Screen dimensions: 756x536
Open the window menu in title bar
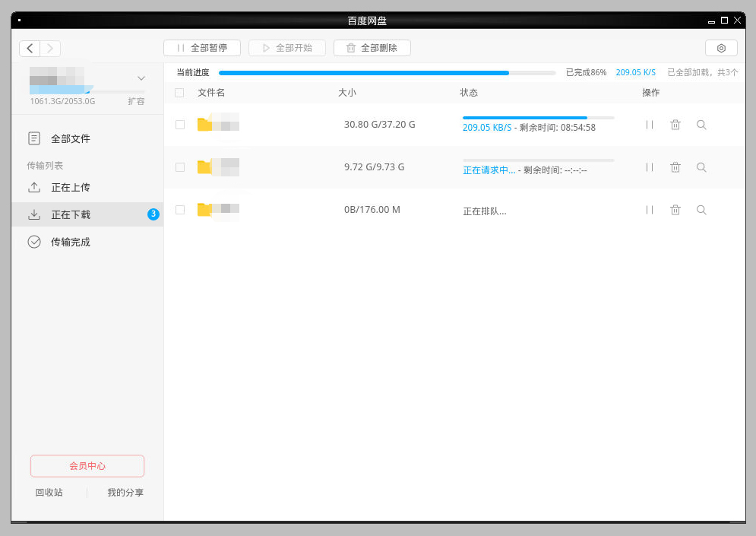coord(18,21)
